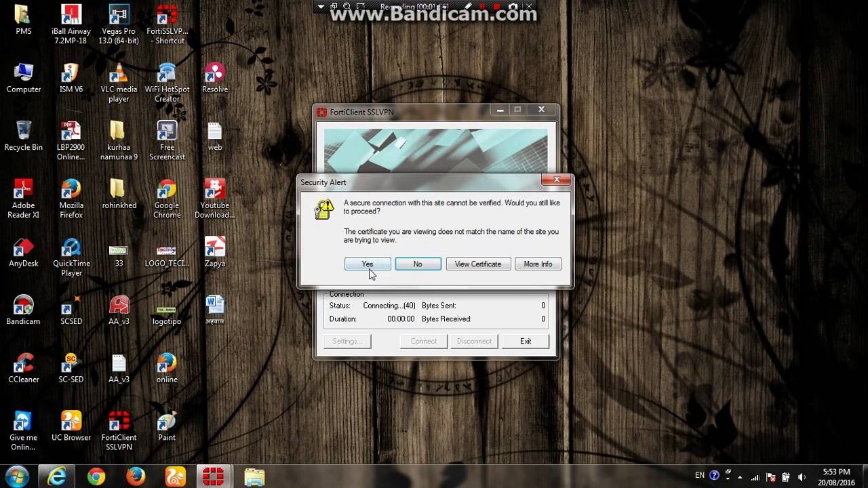The height and width of the screenshot is (488, 868).
Task: Select WiFi HotSpot Creator icon
Action: pyautogui.click(x=167, y=83)
